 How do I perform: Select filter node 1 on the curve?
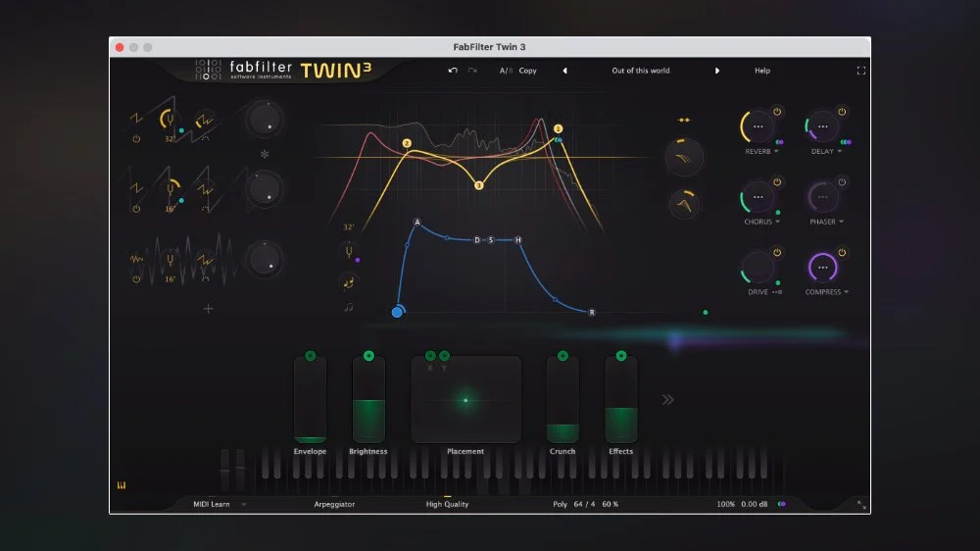559,128
